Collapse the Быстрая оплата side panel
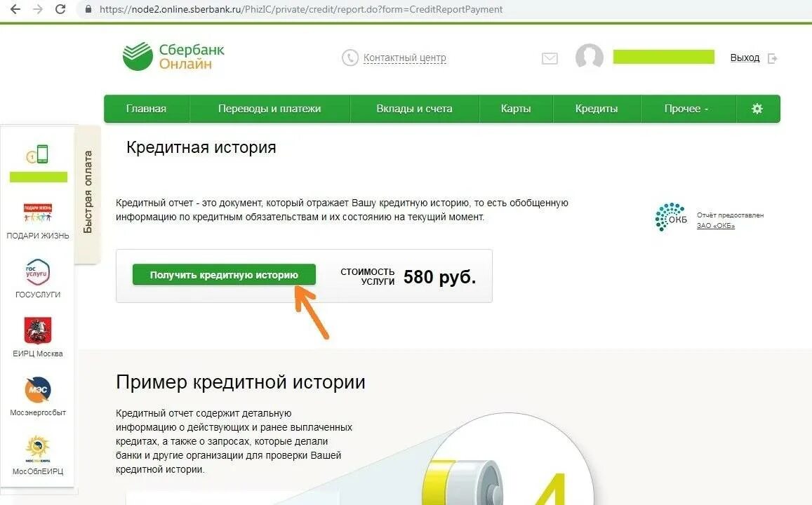812x505 pixels. tap(88, 192)
